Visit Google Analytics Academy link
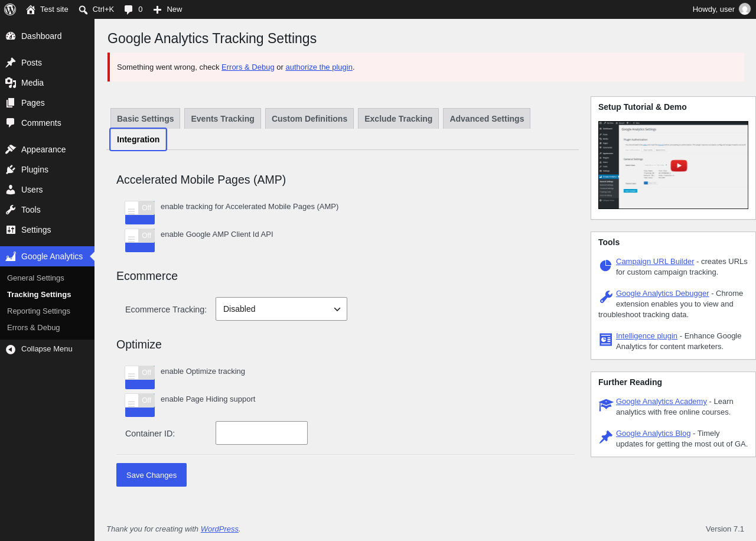The width and height of the screenshot is (756, 541). tap(661, 401)
